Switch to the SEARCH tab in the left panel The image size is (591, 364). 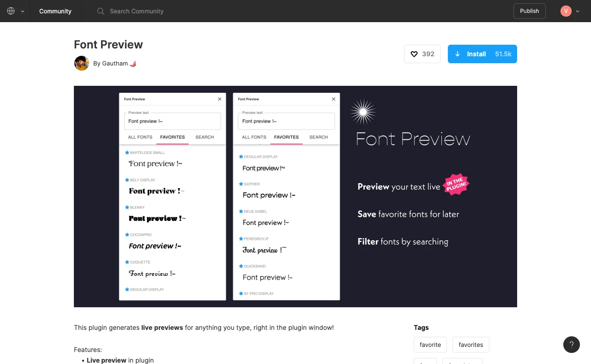pos(205,137)
